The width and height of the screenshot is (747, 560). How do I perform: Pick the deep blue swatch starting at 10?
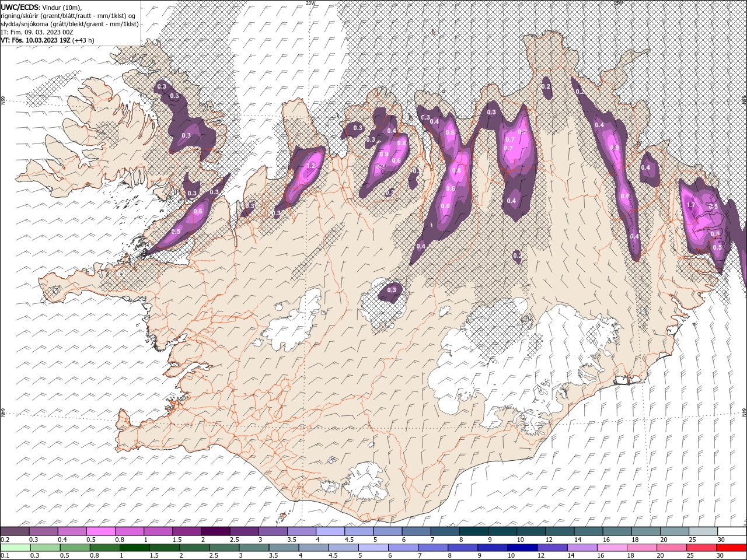(x=522, y=548)
